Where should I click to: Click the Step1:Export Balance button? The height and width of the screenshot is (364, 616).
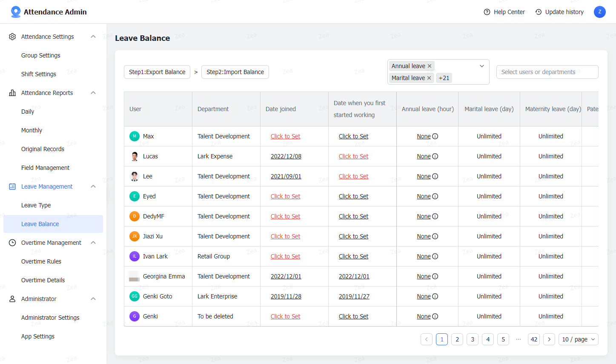(157, 72)
